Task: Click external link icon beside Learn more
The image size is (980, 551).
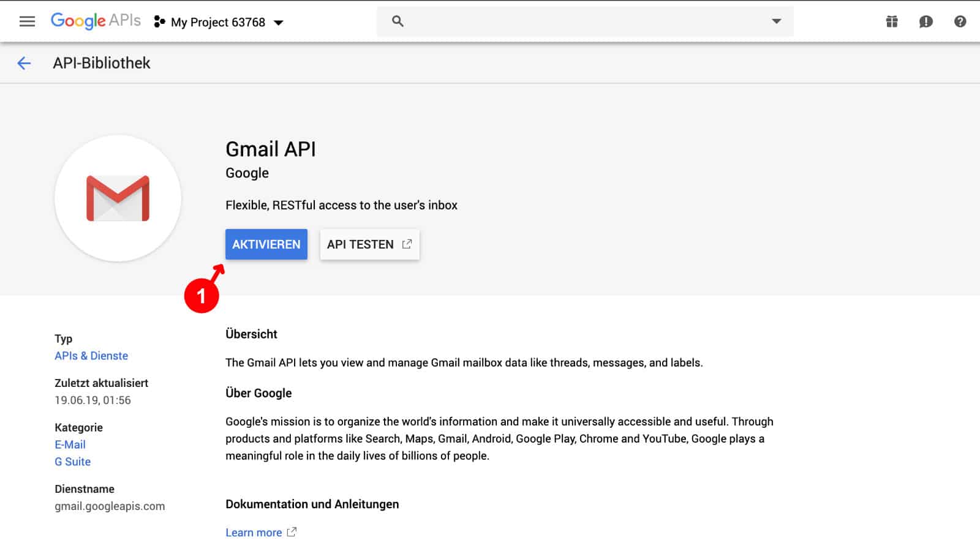Action: (x=292, y=532)
